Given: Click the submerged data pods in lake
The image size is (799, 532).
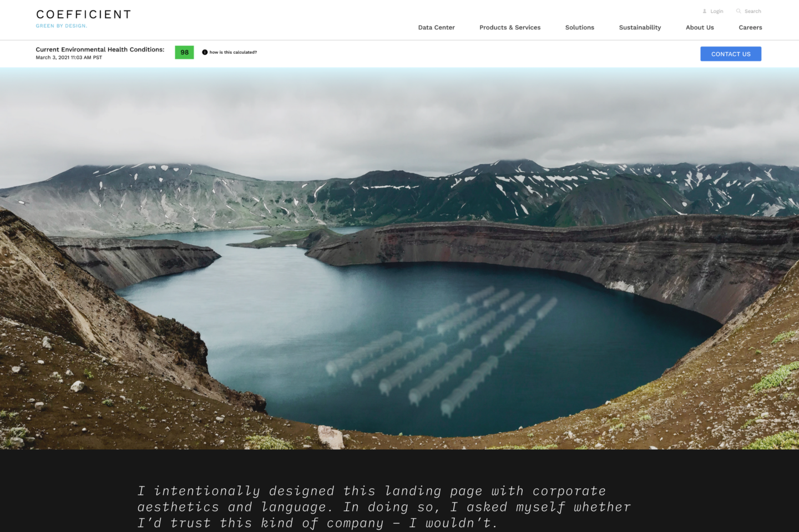Looking at the screenshot, I should pos(441,349).
